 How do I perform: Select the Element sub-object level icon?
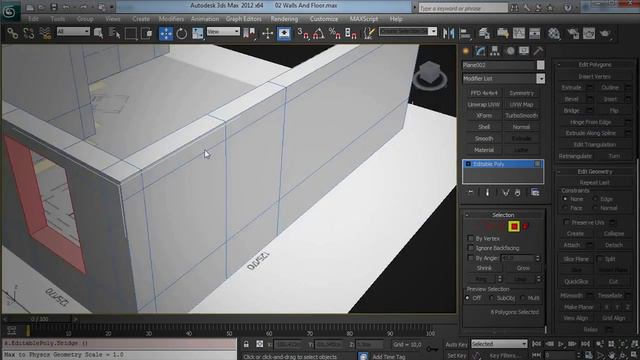(x=526, y=227)
